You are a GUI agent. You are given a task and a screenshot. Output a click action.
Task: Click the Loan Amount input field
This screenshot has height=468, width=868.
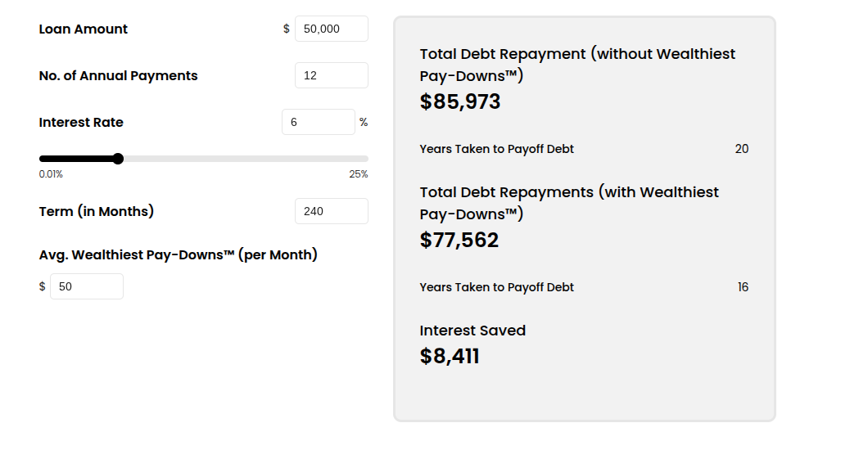point(331,29)
